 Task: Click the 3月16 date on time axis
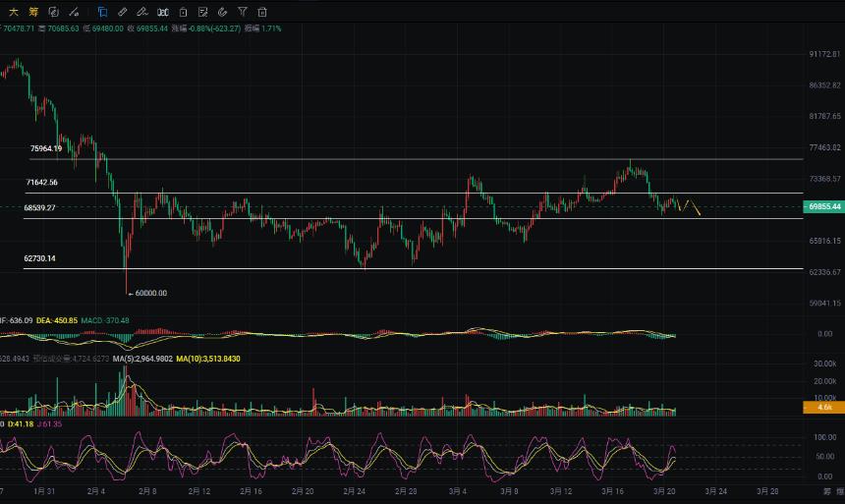click(x=613, y=491)
